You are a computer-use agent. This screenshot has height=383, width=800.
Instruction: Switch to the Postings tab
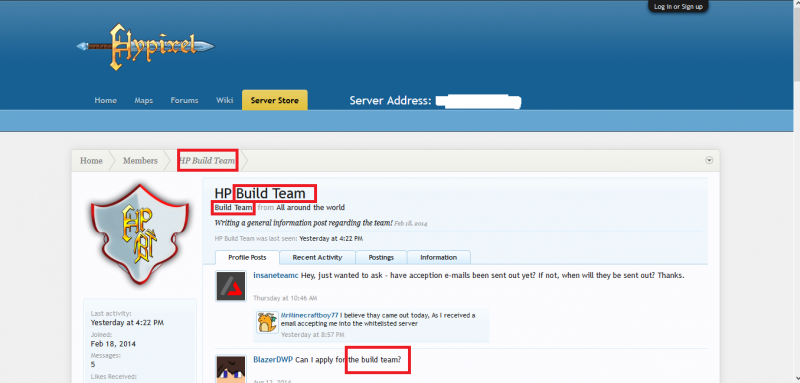[381, 258]
